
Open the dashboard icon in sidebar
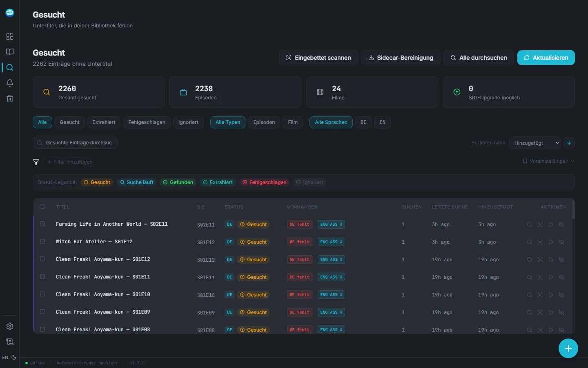10,36
